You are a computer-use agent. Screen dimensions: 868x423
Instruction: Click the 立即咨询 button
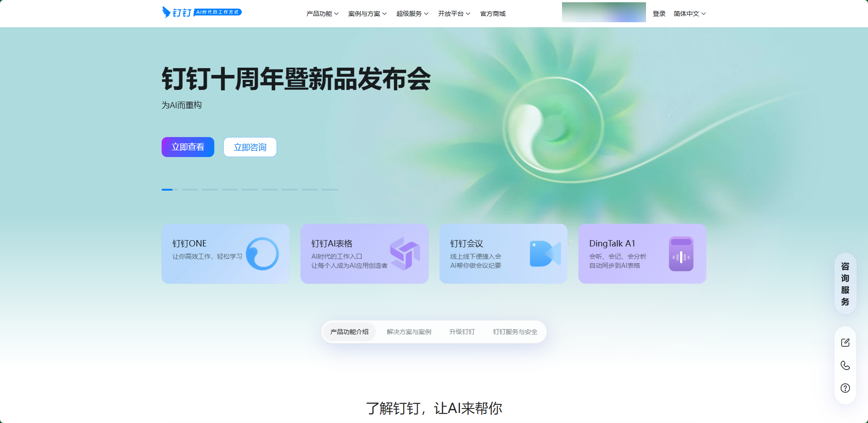(250, 147)
